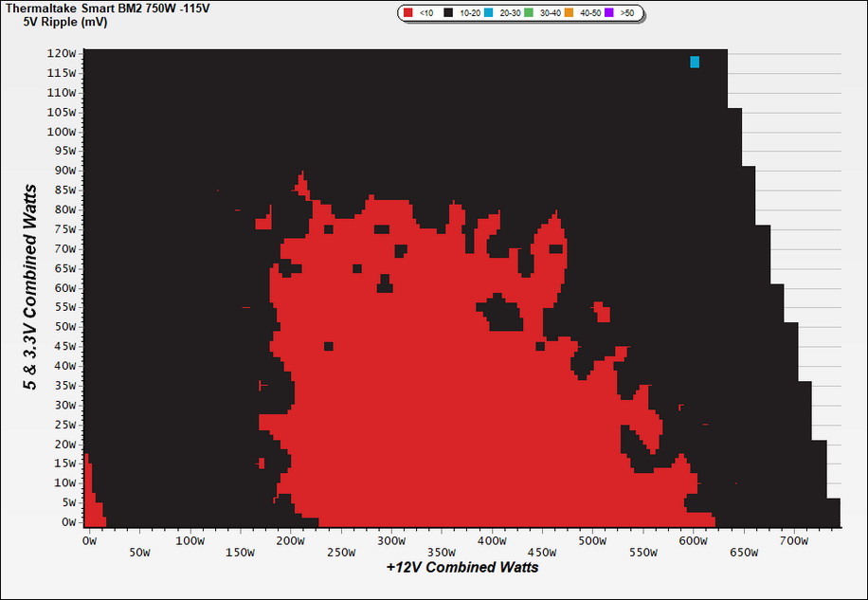The height and width of the screenshot is (600, 868).
Task: Click the '+12V Combined Watts' axis title
Action: click(462, 568)
